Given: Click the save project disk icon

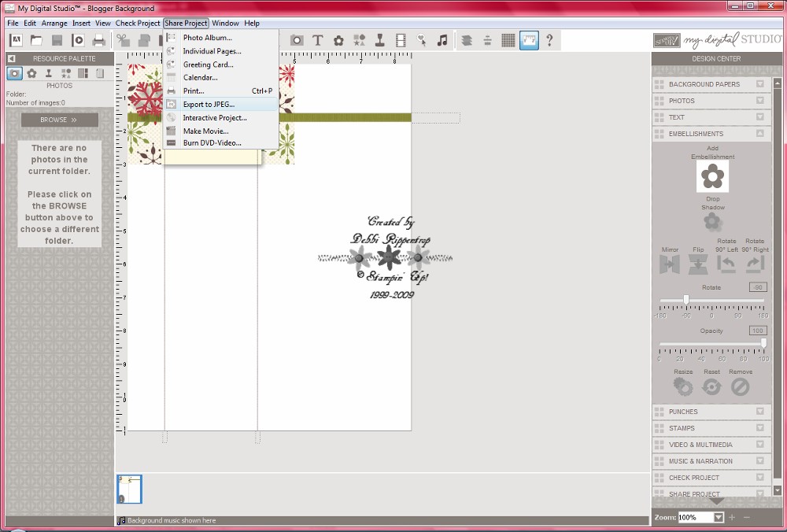Looking at the screenshot, I should tap(57, 40).
